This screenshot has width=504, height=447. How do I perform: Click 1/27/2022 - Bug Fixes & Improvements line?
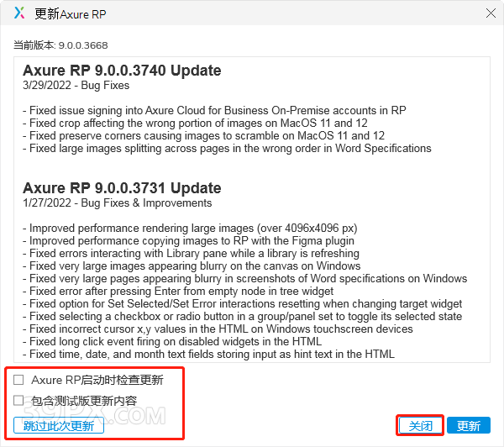[118, 203]
